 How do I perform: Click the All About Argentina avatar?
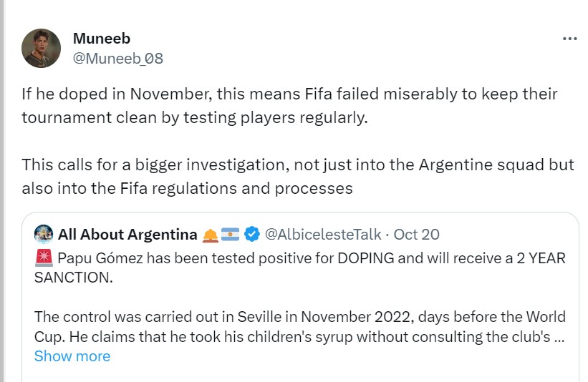click(44, 235)
